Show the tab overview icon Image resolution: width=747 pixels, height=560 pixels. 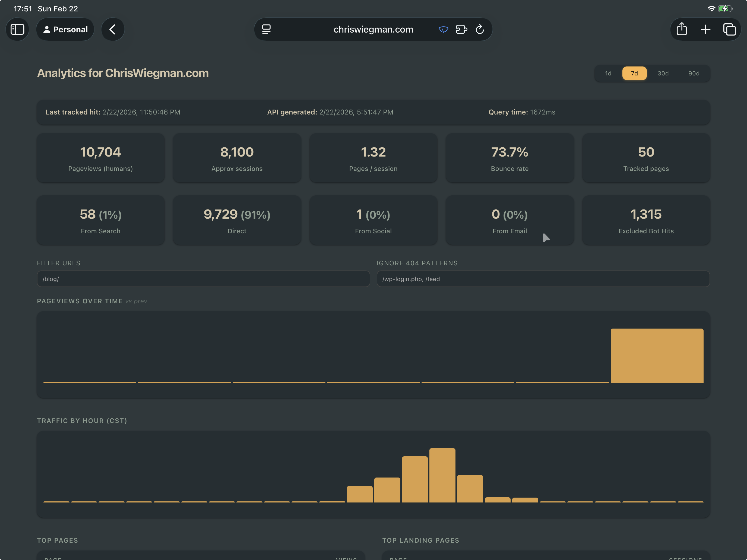point(729,29)
